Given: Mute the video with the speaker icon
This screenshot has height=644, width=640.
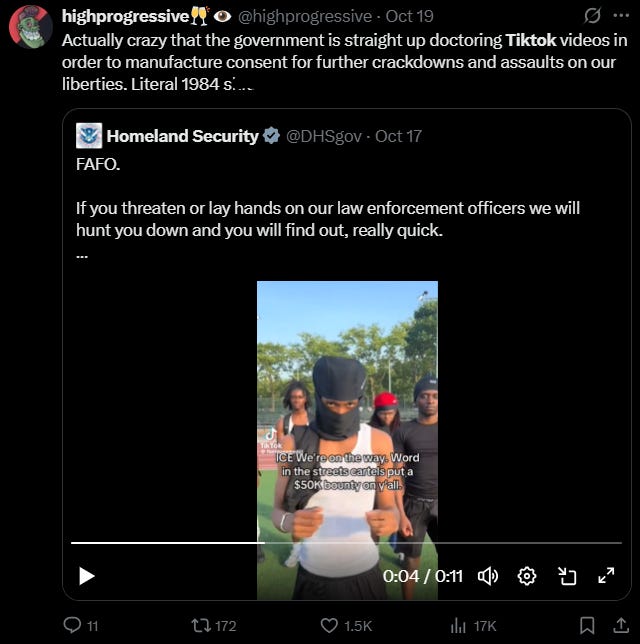Looking at the screenshot, I should [x=488, y=576].
